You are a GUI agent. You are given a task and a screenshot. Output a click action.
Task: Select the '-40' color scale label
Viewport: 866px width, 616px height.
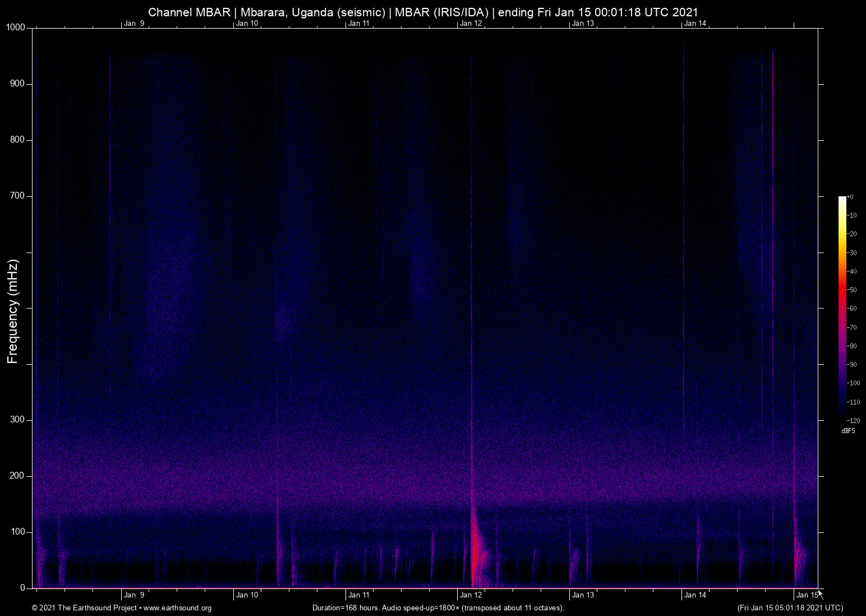pos(851,272)
